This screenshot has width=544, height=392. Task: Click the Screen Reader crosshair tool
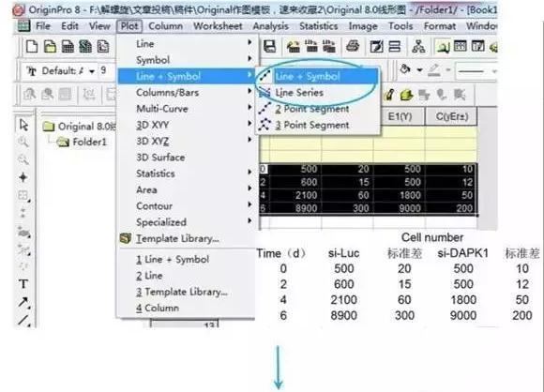point(23,177)
